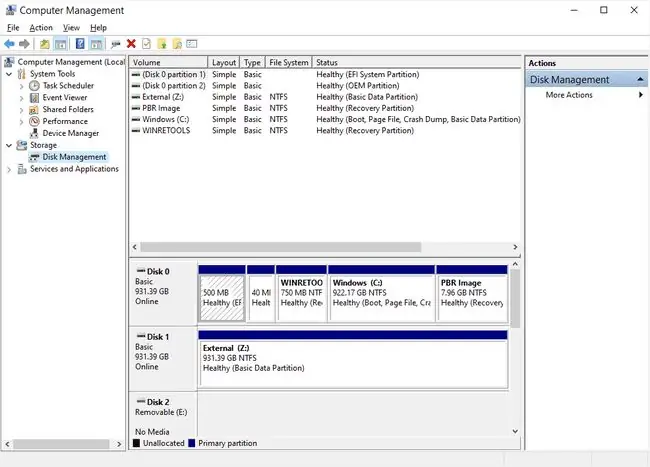The image size is (650, 467).
Task: Select System Tools in the tree
Action: click(52, 74)
